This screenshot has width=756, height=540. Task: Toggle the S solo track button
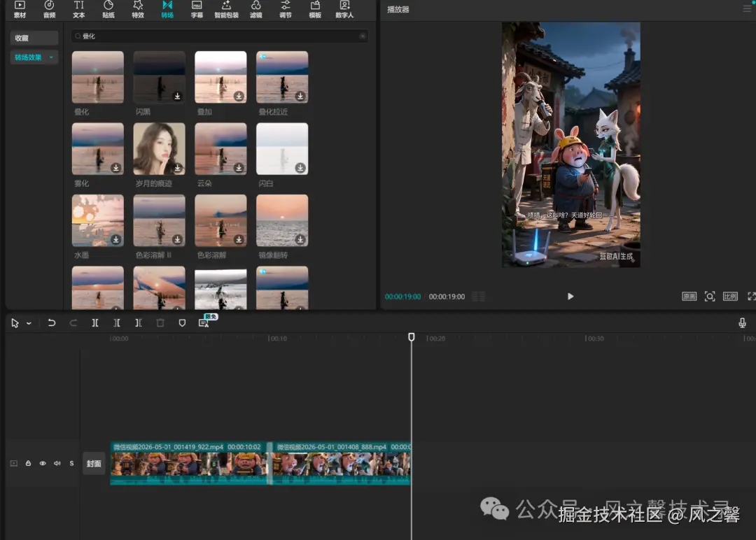click(x=71, y=464)
